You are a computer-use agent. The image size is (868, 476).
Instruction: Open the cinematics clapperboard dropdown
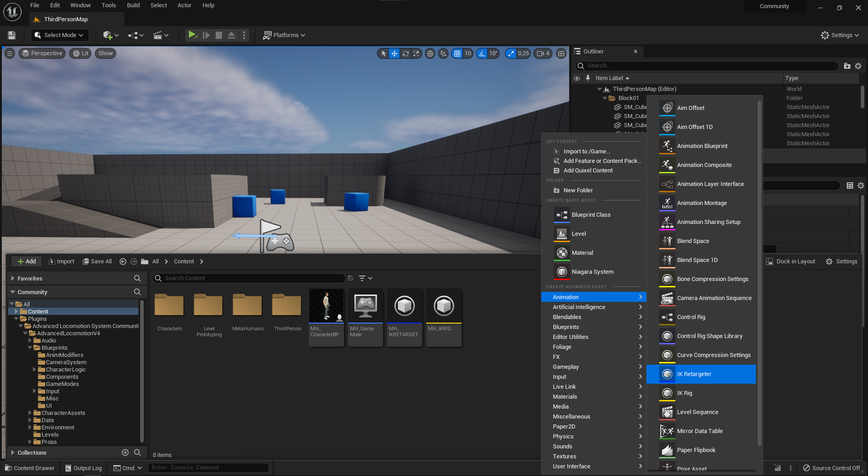160,35
